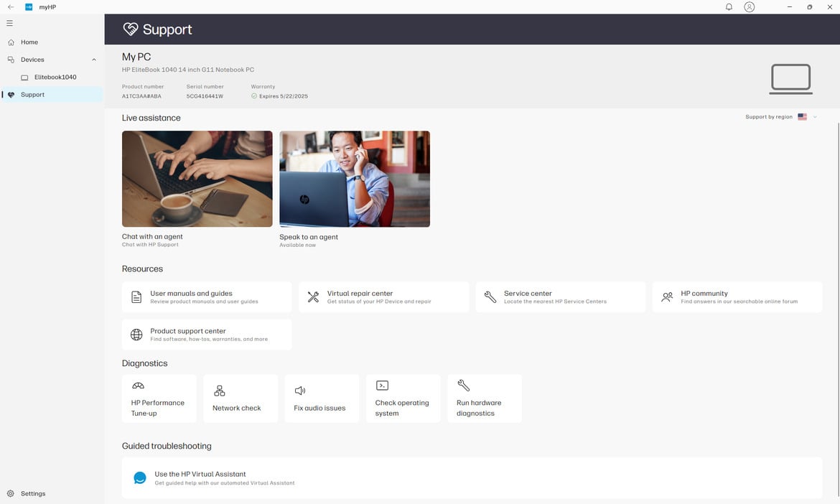This screenshot has height=504, width=840.
Task: Launch HP Performance Tune-up
Action: [x=159, y=398]
